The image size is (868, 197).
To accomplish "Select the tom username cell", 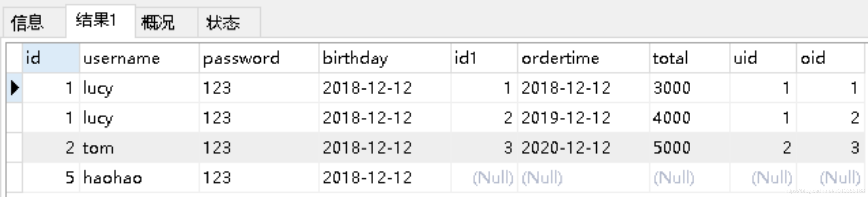I will tap(139, 147).
